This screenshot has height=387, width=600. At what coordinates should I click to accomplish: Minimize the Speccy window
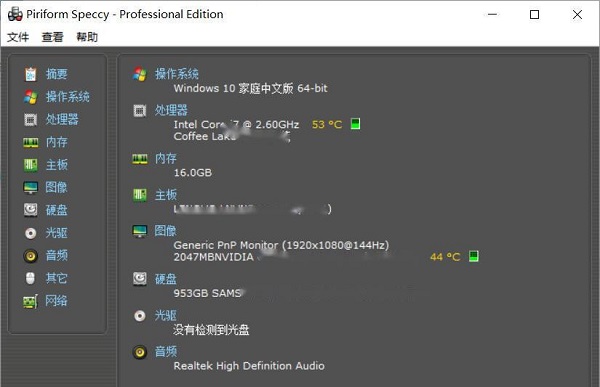point(492,15)
